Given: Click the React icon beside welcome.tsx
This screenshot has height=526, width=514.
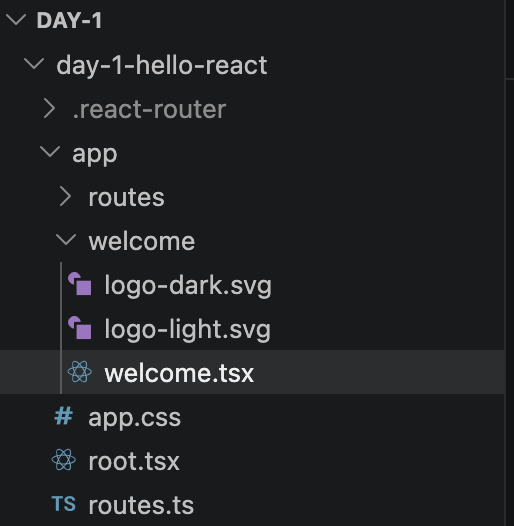Looking at the screenshot, I should [80, 372].
